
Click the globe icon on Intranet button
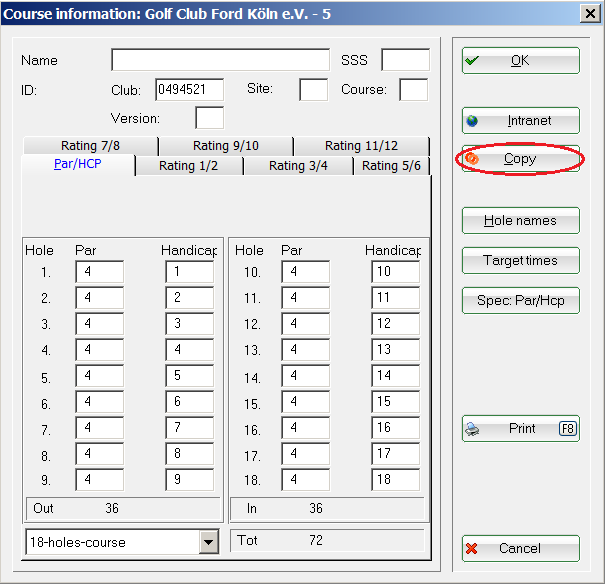(472, 121)
